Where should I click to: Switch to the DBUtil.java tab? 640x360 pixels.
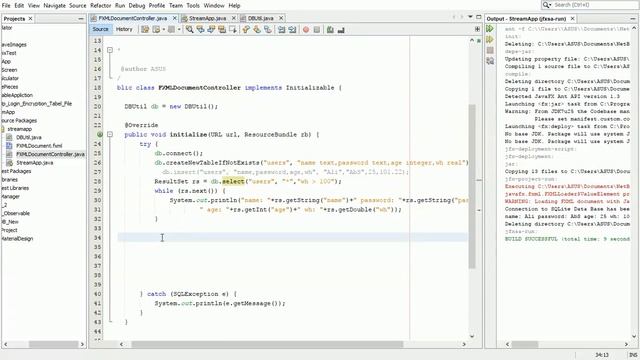[x=260, y=18]
